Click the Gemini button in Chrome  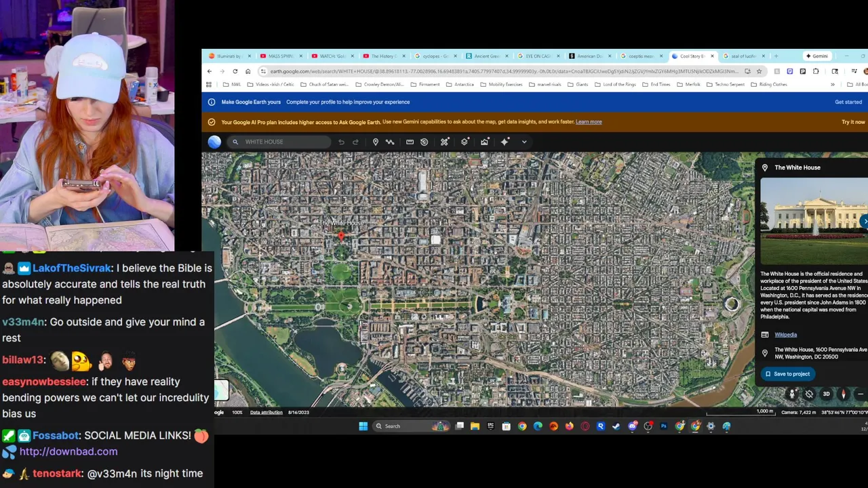click(816, 56)
